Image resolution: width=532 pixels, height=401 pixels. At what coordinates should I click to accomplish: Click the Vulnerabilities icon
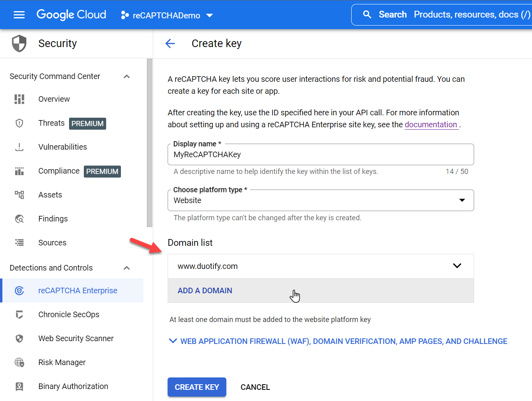[19, 147]
